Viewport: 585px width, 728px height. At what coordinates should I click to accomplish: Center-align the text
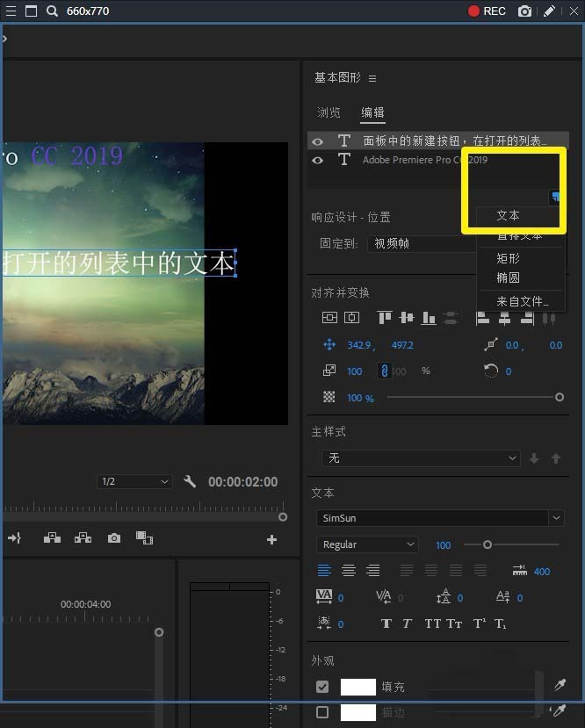click(349, 570)
